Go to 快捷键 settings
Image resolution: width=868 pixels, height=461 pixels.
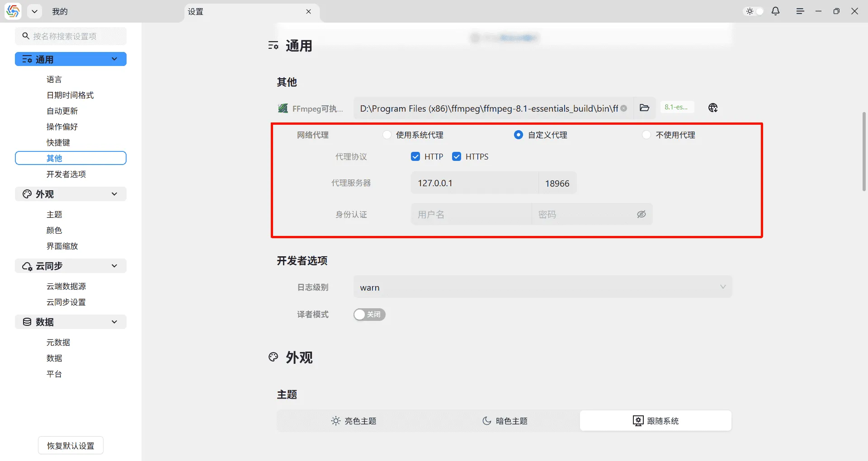click(58, 143)
